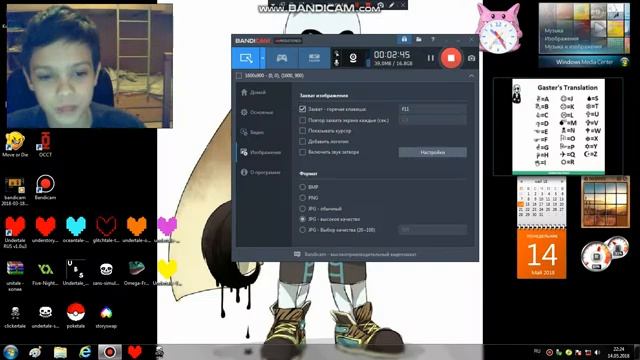
Task: Select Bandicam screen recording mode icon
Action: (x=246, y=58)
